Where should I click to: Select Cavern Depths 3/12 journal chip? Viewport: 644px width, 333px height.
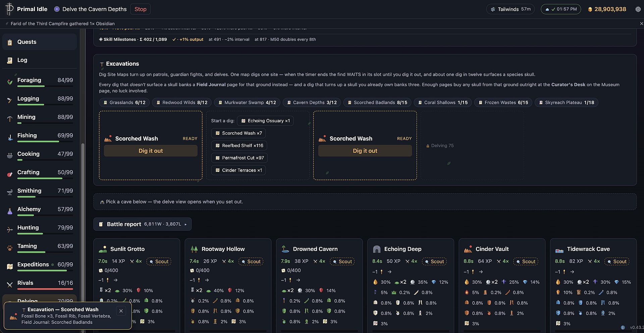tap(312, 103)
